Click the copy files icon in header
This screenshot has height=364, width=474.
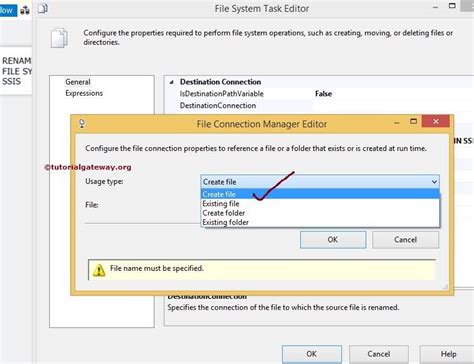[x=60, y=38]
